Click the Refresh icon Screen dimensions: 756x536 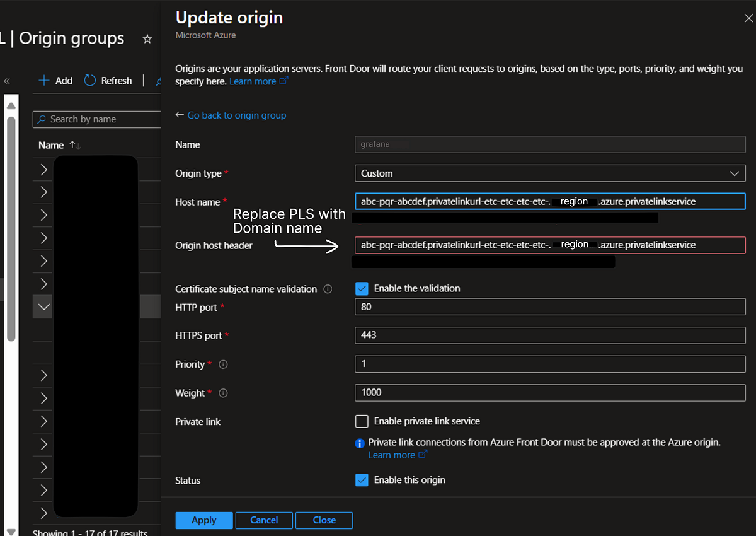(88, 80)
